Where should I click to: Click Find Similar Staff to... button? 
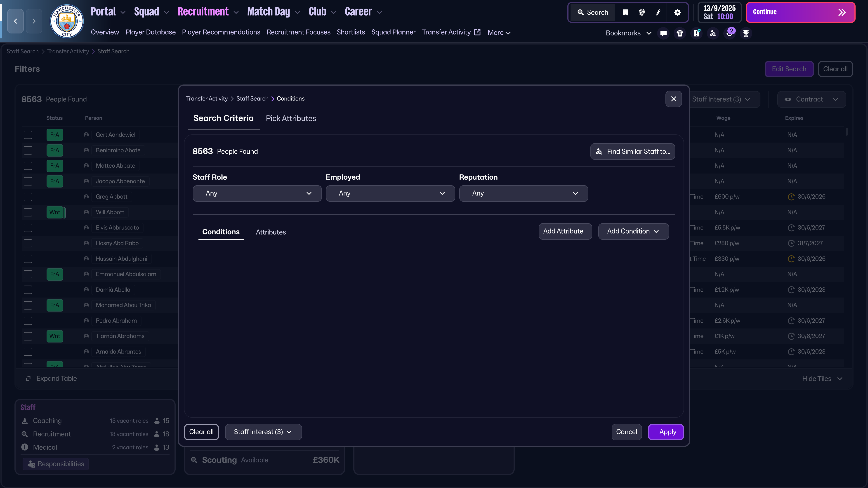tap(632, 152)
